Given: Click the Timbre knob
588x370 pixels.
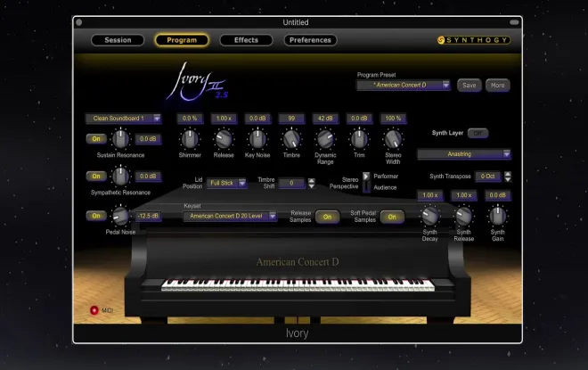Looking at the screenshot, I should pos(291,139).
